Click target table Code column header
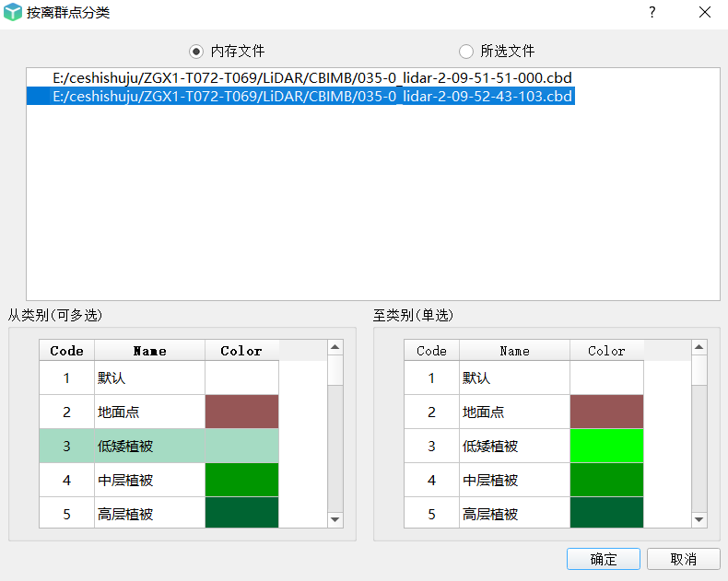 coord(431,351)
